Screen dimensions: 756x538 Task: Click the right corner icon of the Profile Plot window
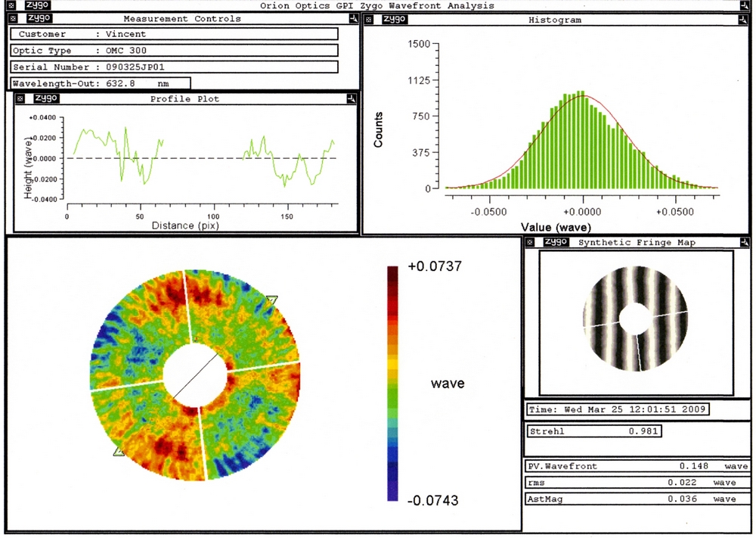[x=352, y=99]
